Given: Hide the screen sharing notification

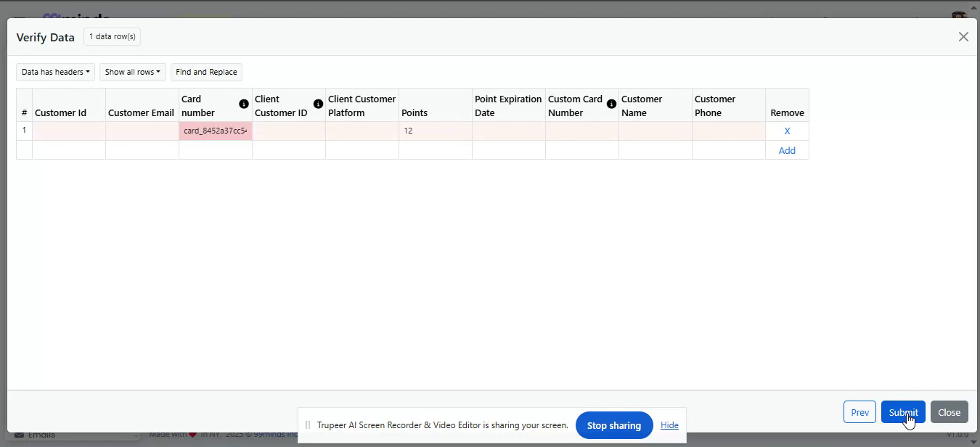Looking at the screenshot, I should pos(669,425).
